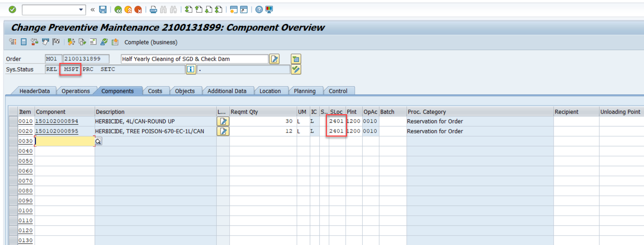Click the Save icon in the toolbar
The height and width of the screenshot is (245, 644).
pyautogui.click(x=103, y=10)
